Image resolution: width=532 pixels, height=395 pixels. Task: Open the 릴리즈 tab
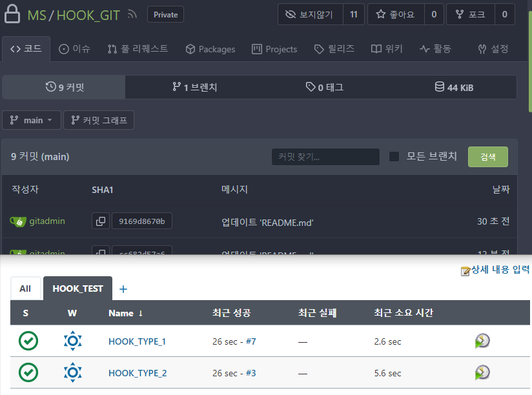(334, 49)
